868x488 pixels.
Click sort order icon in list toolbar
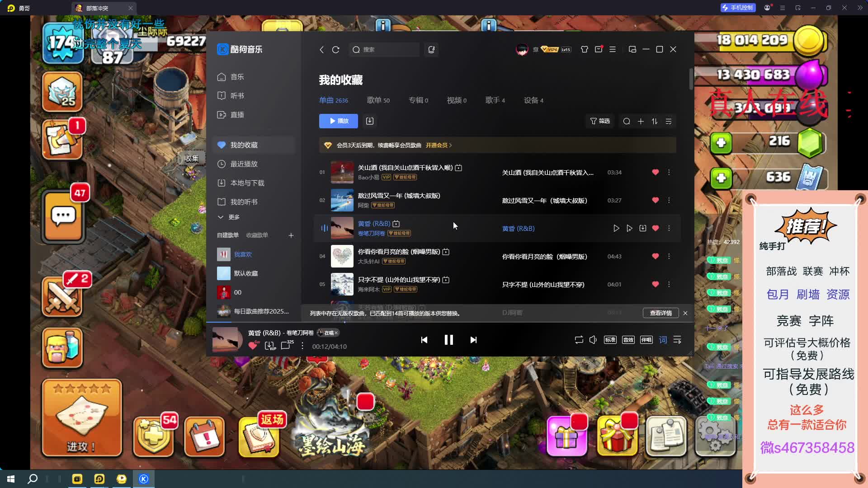(x=655, y=121)
